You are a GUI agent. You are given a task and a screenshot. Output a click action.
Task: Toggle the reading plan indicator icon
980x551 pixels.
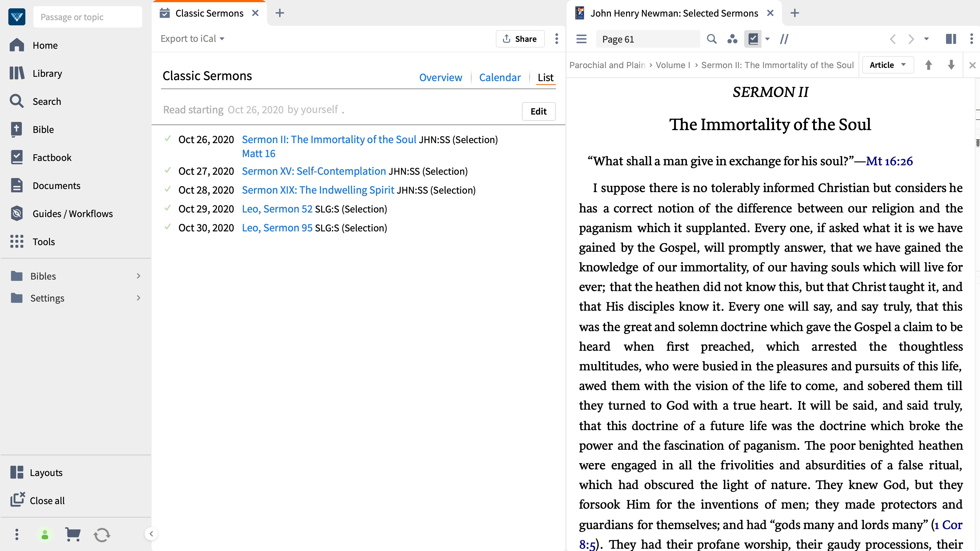(753, 39)
